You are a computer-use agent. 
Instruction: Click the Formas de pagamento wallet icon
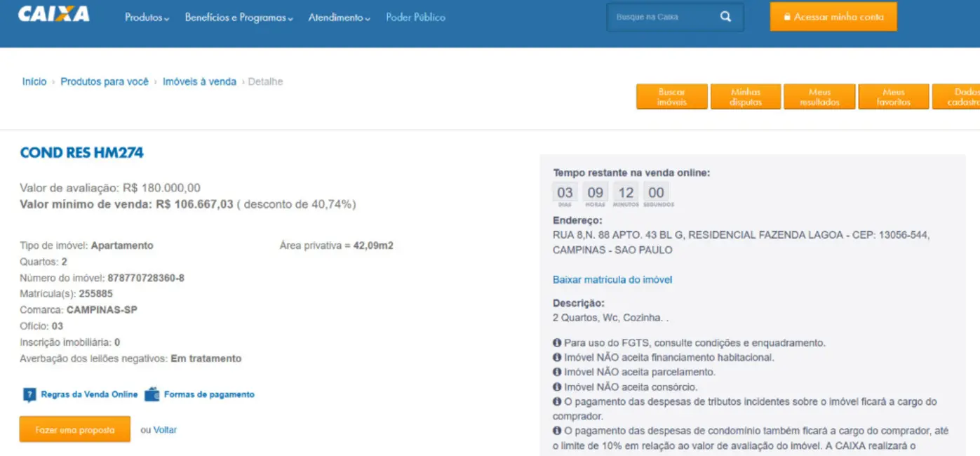pyautogui.click(x=152, y=395)
